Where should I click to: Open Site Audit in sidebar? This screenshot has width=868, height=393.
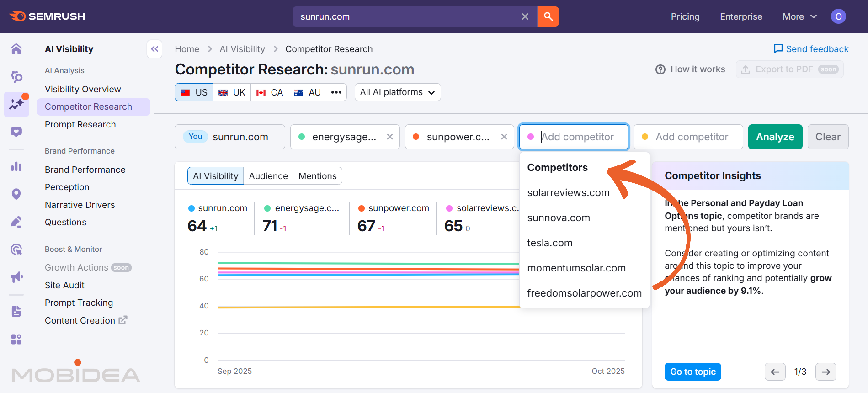click(x=64, y=285)
